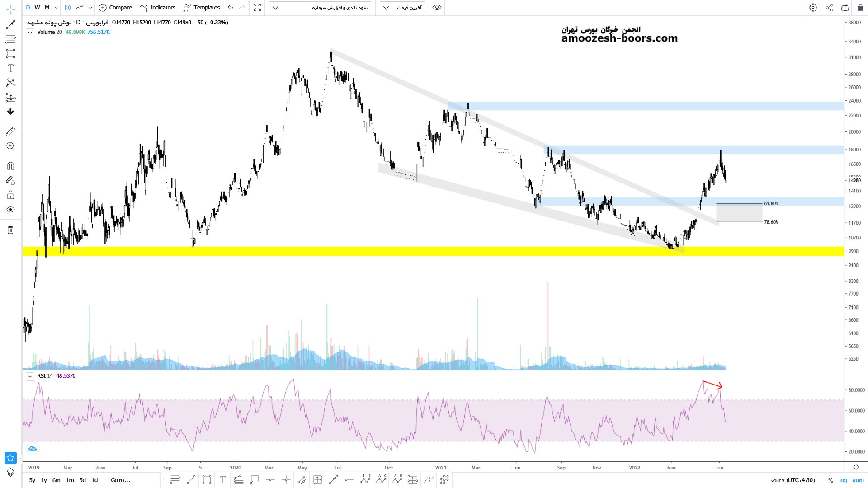Viewport: 868px width, 488px height.
Task: Toggle auto scale
Action: coord(858,480)
